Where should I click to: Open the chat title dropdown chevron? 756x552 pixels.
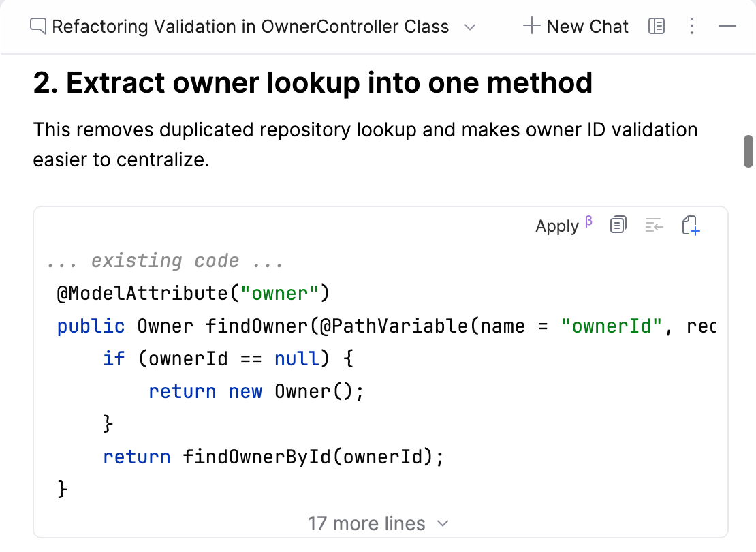click(470, 27)
